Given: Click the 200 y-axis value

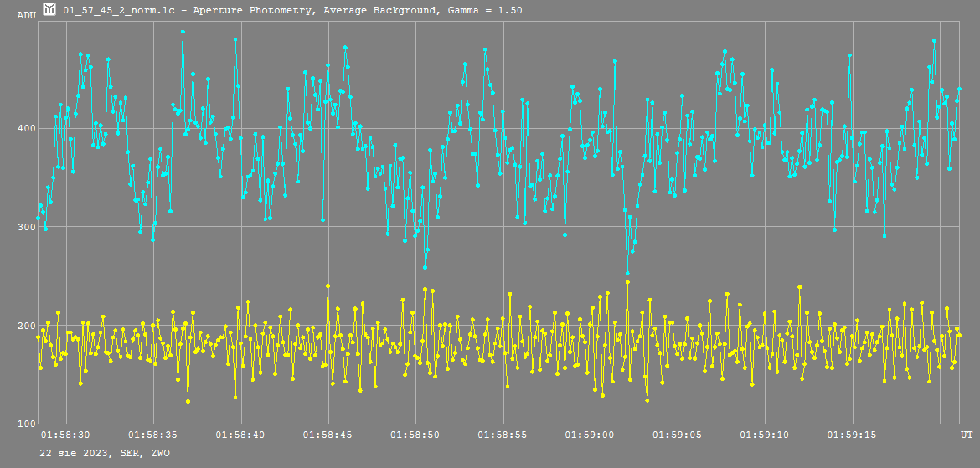Looking at the screenshot, I should coord(26,327).
